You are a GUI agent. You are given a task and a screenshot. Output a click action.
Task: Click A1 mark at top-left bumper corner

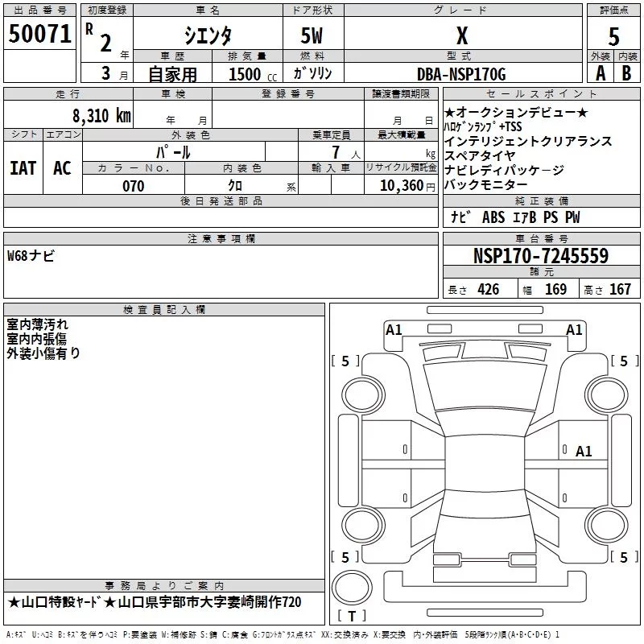pyautogui.click(x=394, y=330)
